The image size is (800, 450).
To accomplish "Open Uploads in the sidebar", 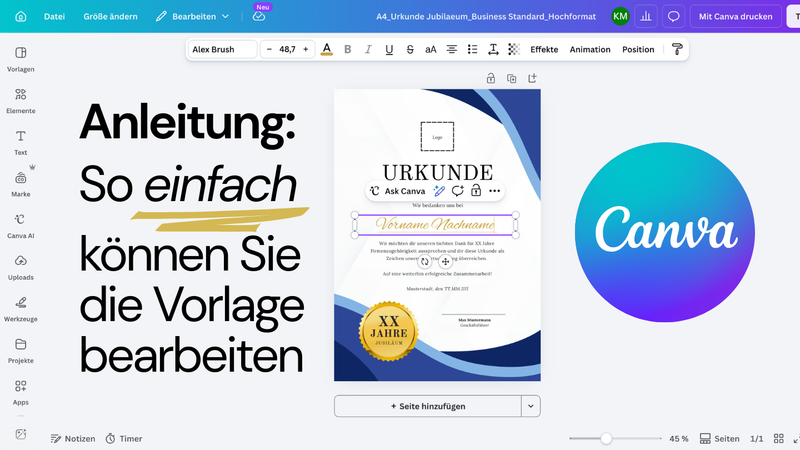I will [x=21, y=267].
